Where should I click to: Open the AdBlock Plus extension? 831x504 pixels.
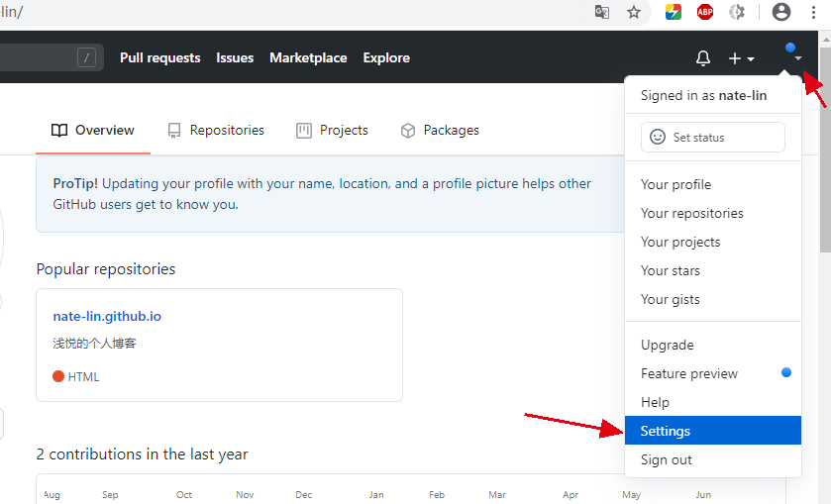pos(705,12)
